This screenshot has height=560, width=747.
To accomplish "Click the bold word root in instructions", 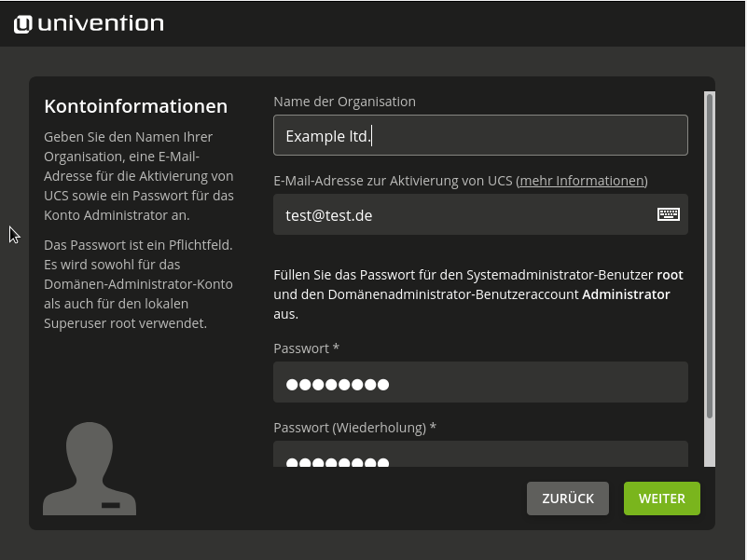I will coord(670,275).
